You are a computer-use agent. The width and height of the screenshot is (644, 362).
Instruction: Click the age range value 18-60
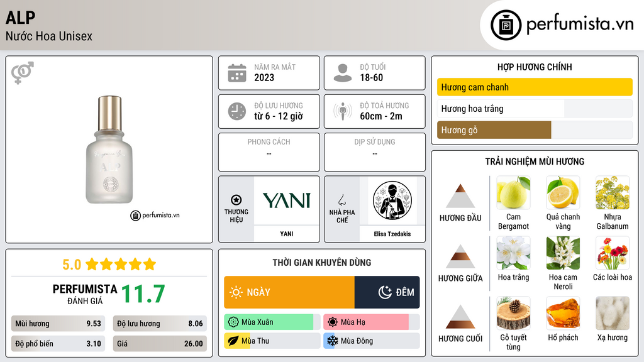[x=372, y=77]
